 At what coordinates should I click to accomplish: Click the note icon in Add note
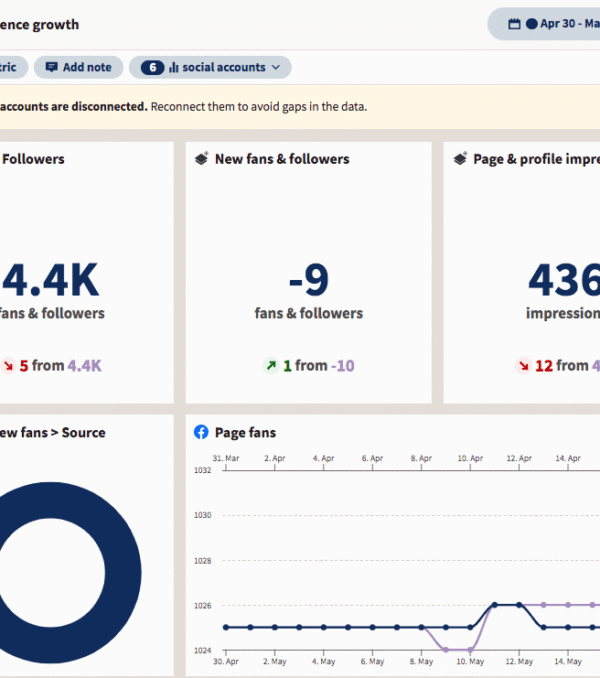pos(51,67)
